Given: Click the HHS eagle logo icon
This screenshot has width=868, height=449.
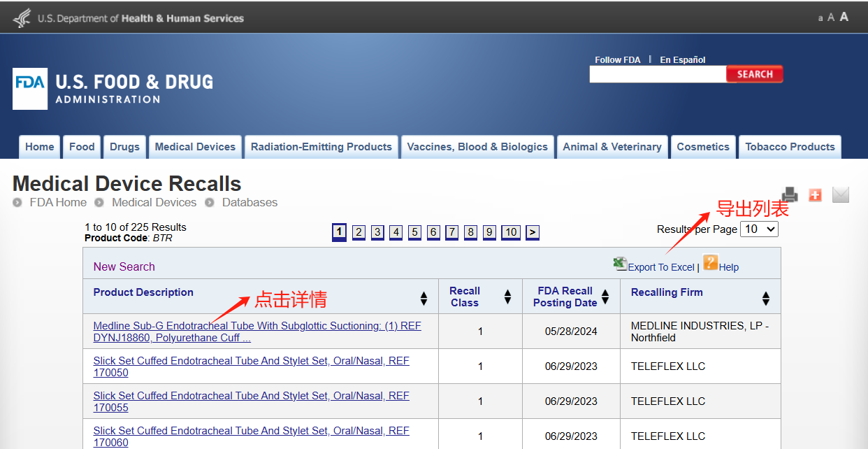Looking at the screenshot, I should 22,17.
